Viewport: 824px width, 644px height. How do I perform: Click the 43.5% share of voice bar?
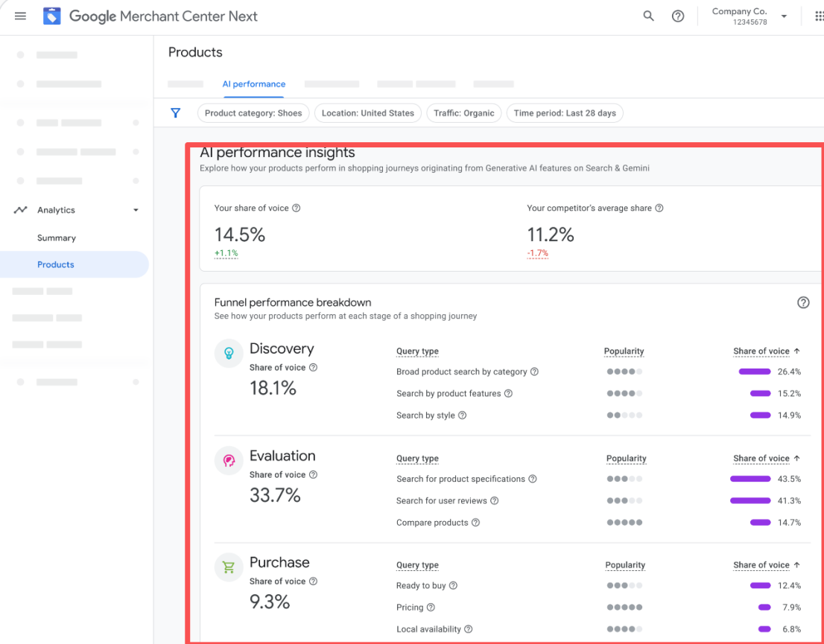click(x=750, y=479)
